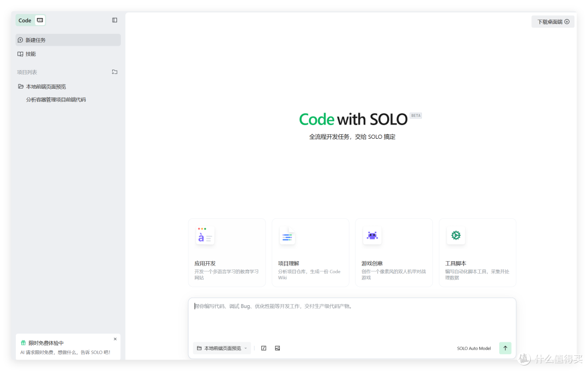Open 新建任务 in the sidebar
Viewport: 588px width, 371px height.
(x=68, y=40)
